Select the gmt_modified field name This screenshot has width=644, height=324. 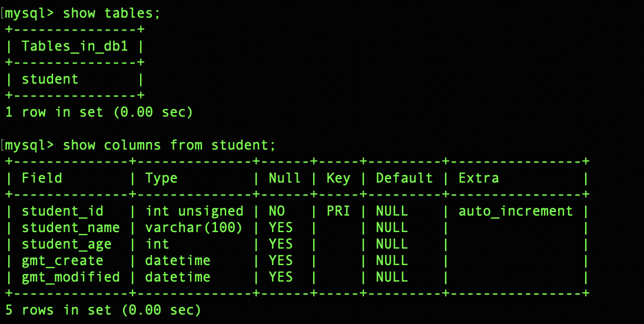pyautogui.click(x=71, y=277)
